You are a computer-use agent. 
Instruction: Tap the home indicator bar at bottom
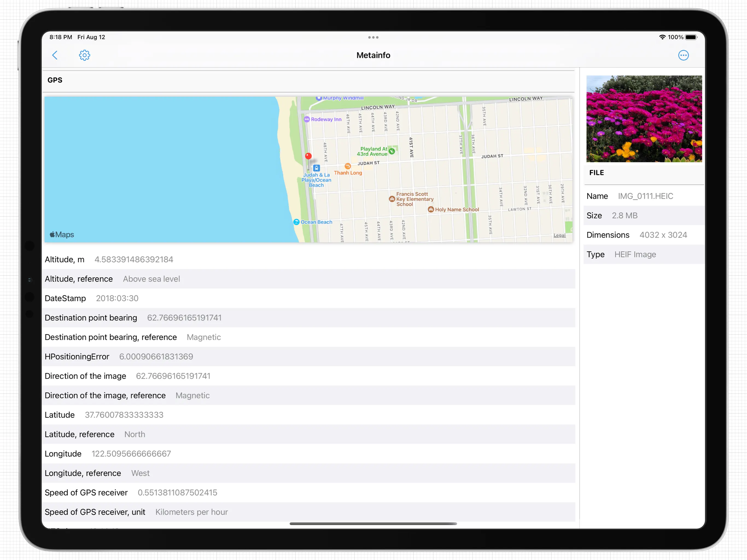point(373,524)
